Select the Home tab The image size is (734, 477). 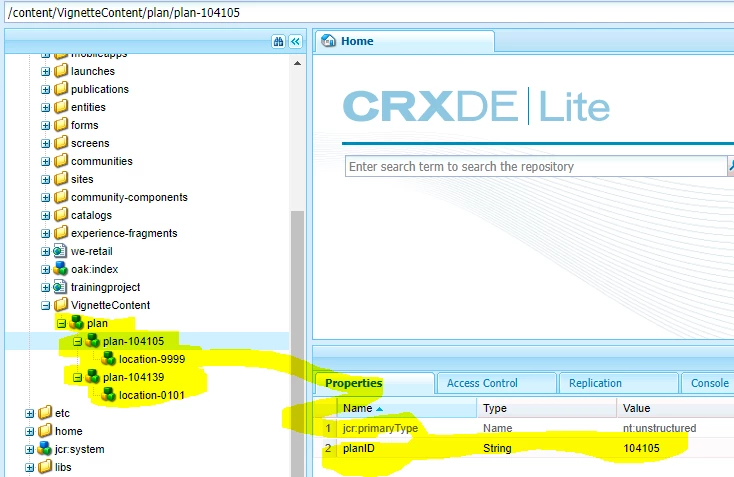coord(404,41)
